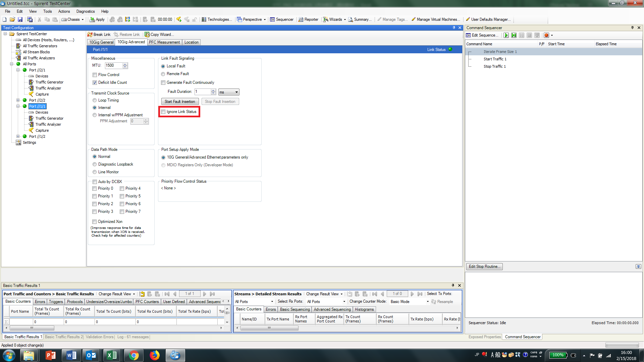Open the Actions menu

pos(64,11)
